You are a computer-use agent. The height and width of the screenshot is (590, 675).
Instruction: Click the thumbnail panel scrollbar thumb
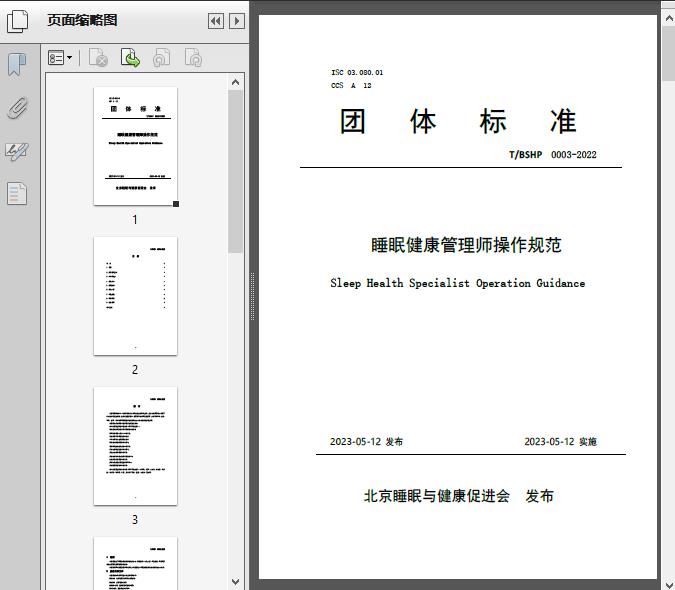point(235,172)
